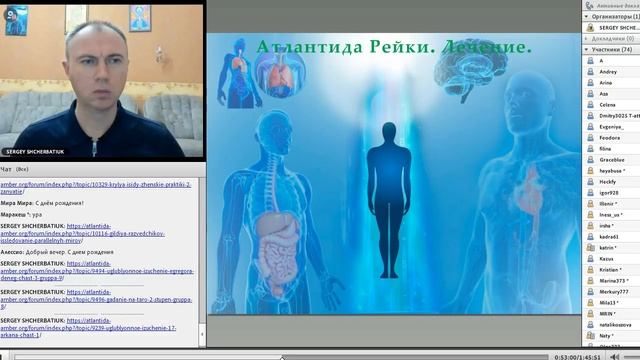The height and width of the screenshot is (360, 640).
Task: Open the gildiya-razvedchikov forum link
Action: 82,233
